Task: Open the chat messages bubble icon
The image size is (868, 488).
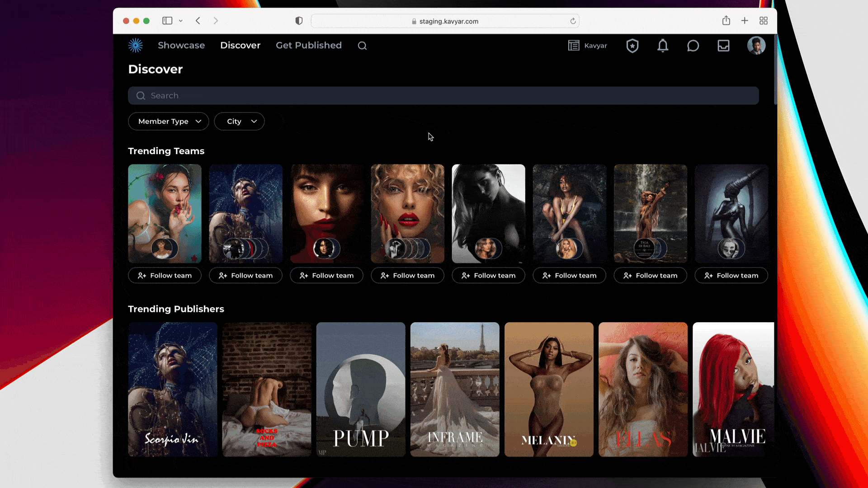Action: coord(693,46)
